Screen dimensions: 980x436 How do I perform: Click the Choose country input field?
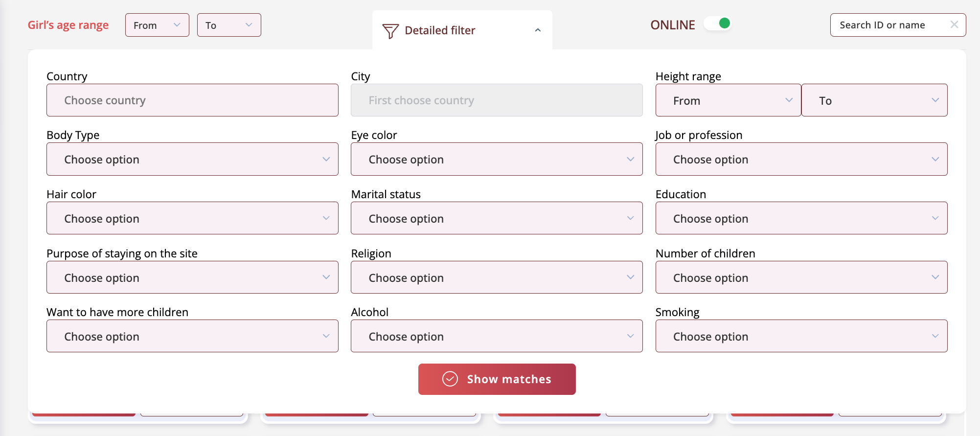point(192,100)
